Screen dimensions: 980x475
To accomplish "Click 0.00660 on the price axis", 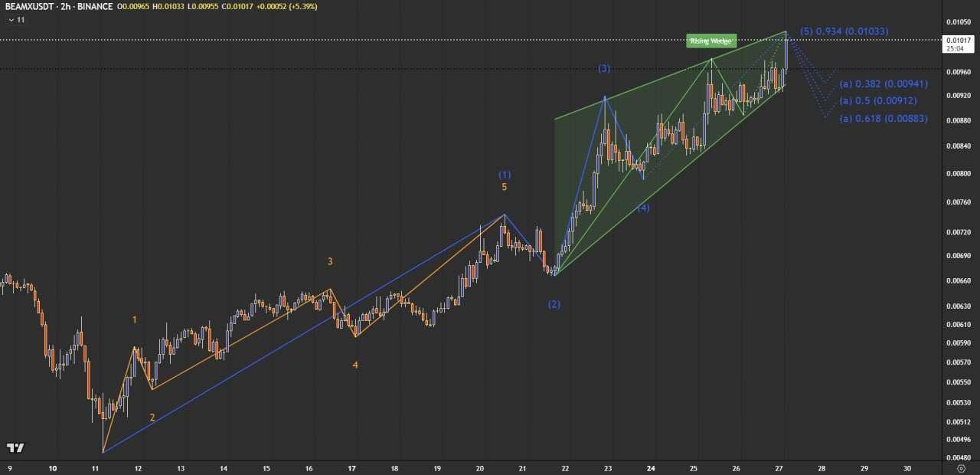I will [x=959, y=281].
